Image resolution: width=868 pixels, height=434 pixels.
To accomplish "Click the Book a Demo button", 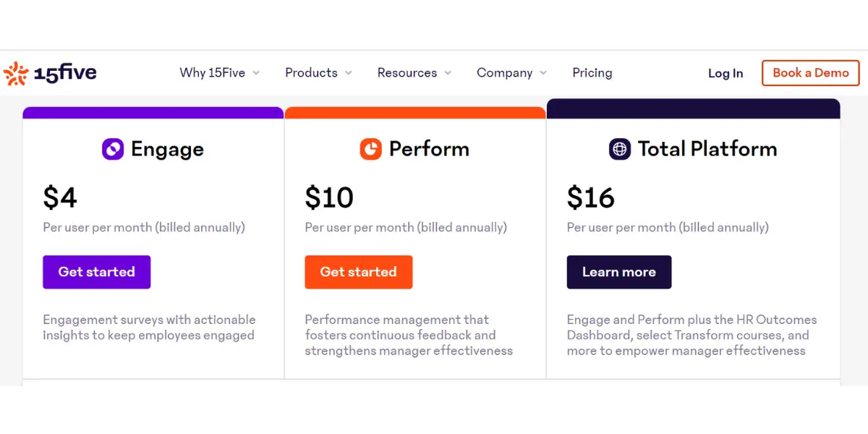I will (811, 73).
